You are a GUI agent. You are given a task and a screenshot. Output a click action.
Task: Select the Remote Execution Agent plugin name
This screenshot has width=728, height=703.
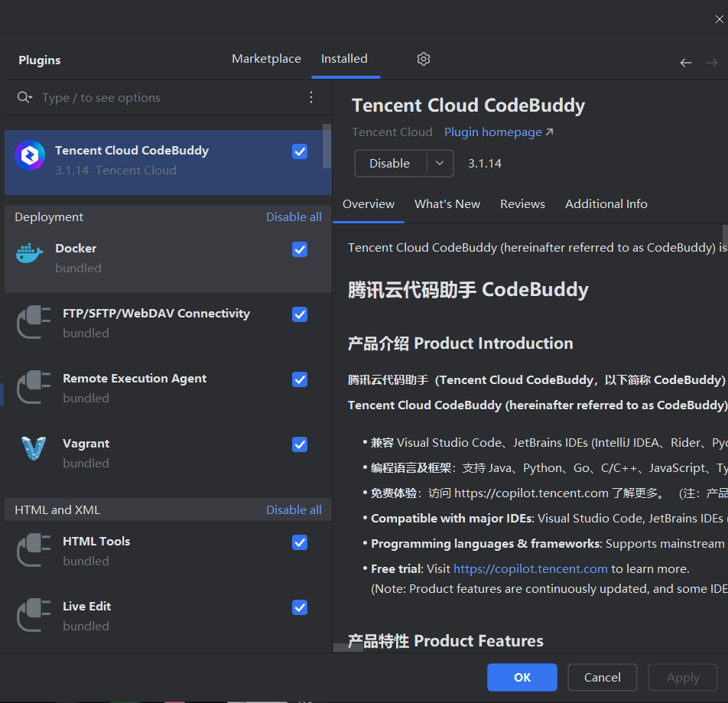(x=135, y=379)
